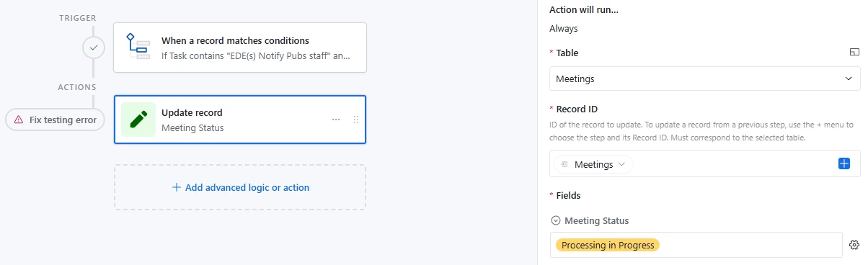Select the Update record action card
This screenshot has width=868, height=265.
[x=240, y=120]
